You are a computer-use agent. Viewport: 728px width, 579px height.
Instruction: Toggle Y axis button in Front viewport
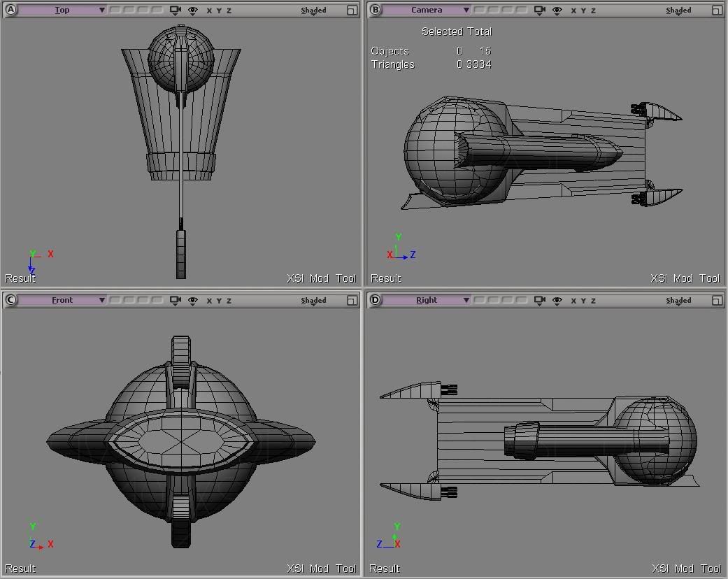point(219,301)
